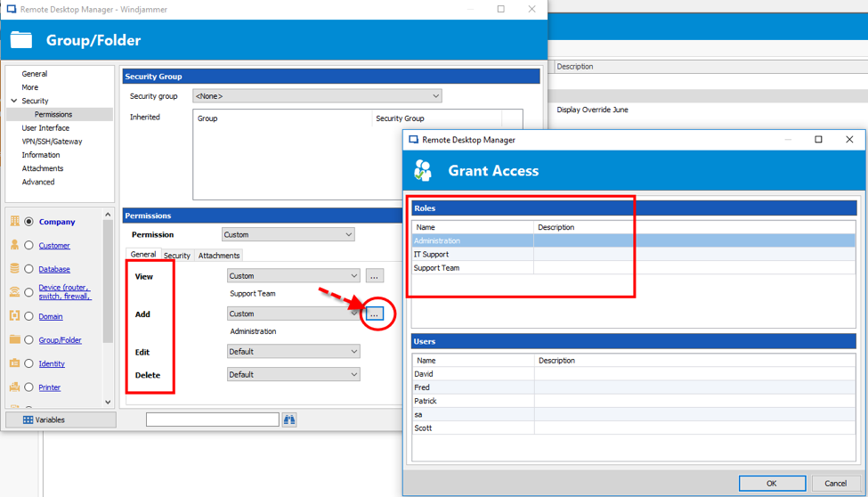The image size is (868, 497).
Task: Click the Printer entry type icon
Action: tap(14, 387)
